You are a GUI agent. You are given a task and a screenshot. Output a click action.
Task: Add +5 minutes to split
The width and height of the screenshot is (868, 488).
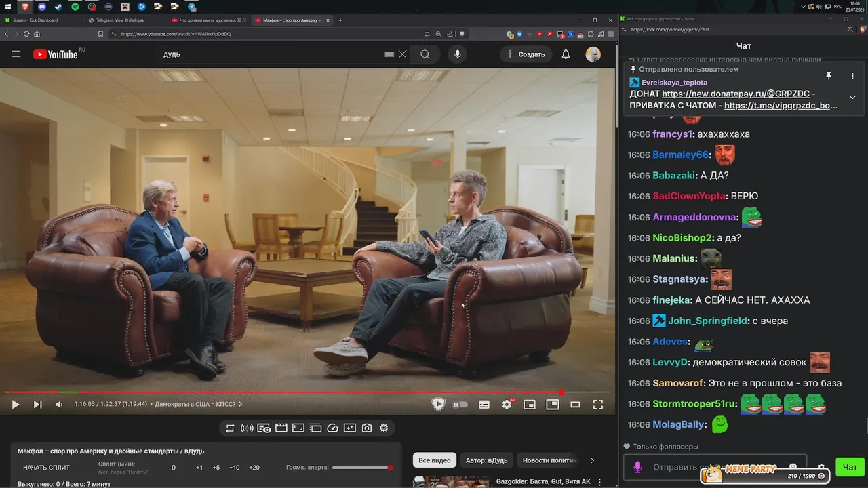(216, 468)
